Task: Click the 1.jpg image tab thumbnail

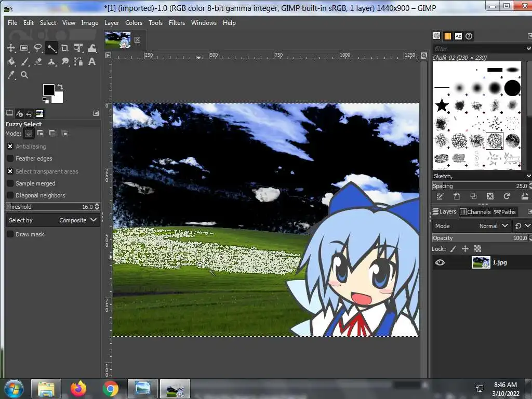Action: [x=118, y=39]
